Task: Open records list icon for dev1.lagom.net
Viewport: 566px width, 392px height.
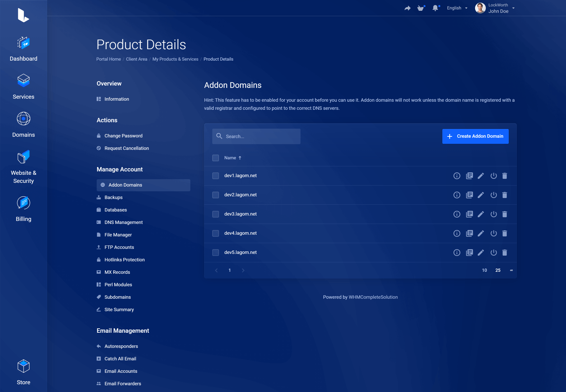Action: (469, 176)
